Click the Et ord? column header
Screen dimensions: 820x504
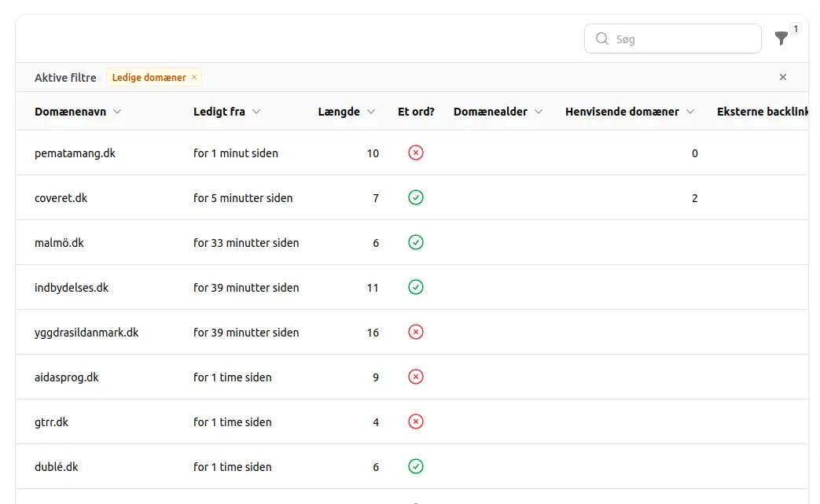pyautogui.click(x=416, y=112)
